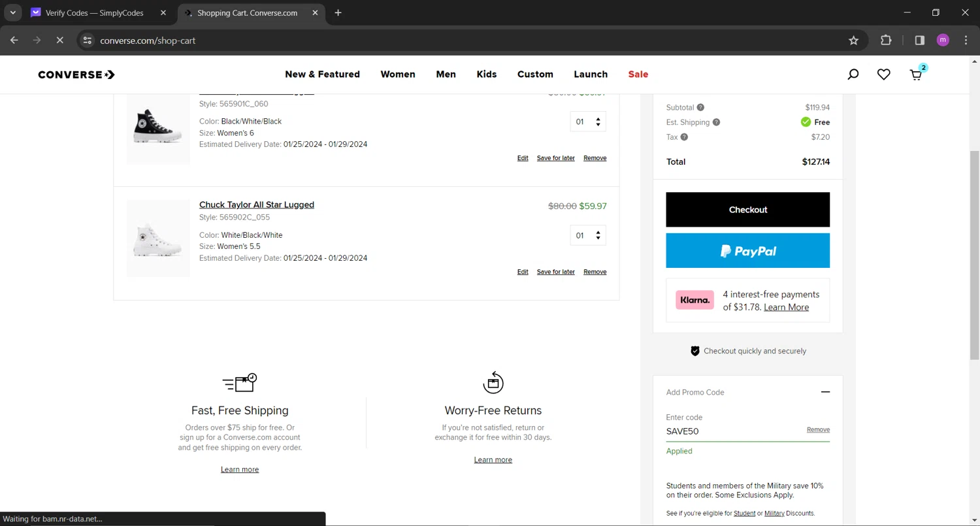Remove the White/Black/White shoe from cart
Image resolution: width=980 pixels, height=526 pixels.
pos(595,272)
